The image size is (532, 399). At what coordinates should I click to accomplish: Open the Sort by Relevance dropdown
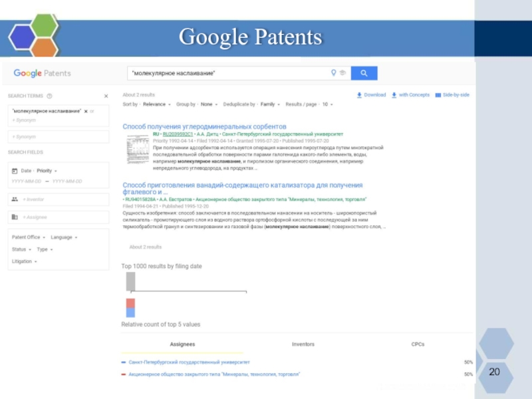point(156,104)
